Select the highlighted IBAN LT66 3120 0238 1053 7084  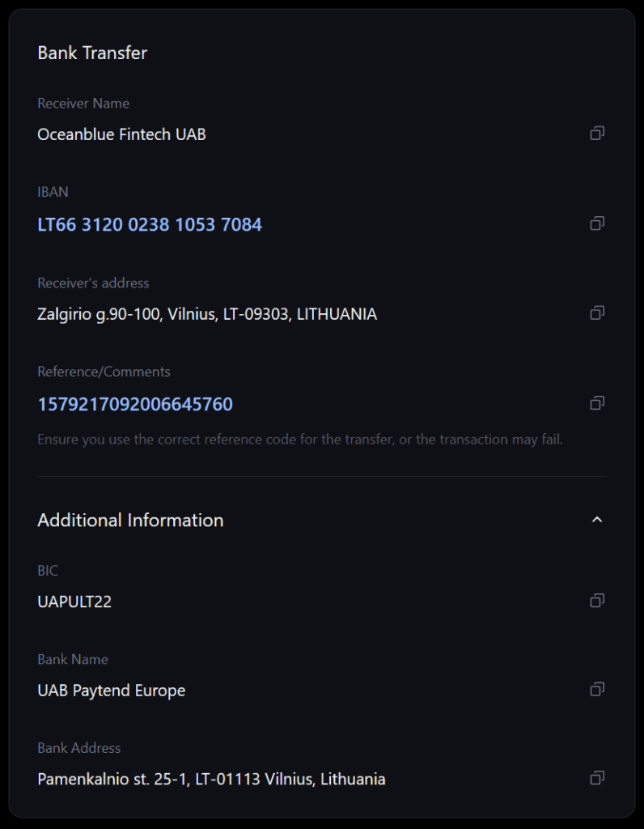[149, 224]
